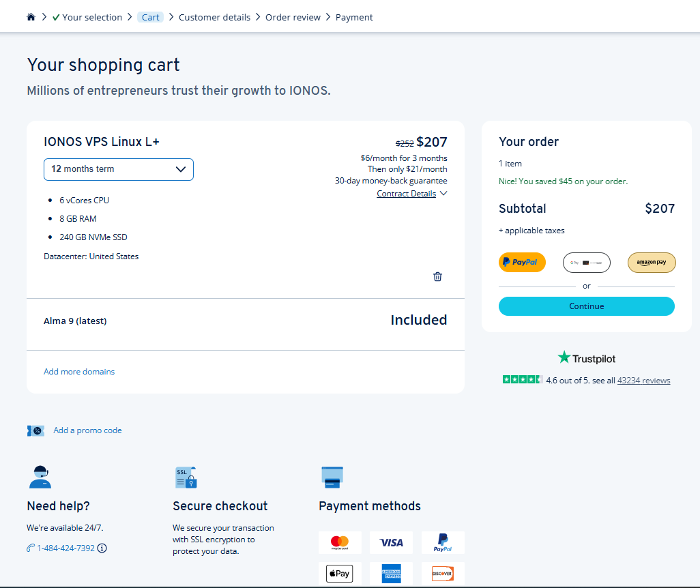Screen dimensions: 700x588
Task: Open the 43234 reviews link
Action: tap(643, 381)
